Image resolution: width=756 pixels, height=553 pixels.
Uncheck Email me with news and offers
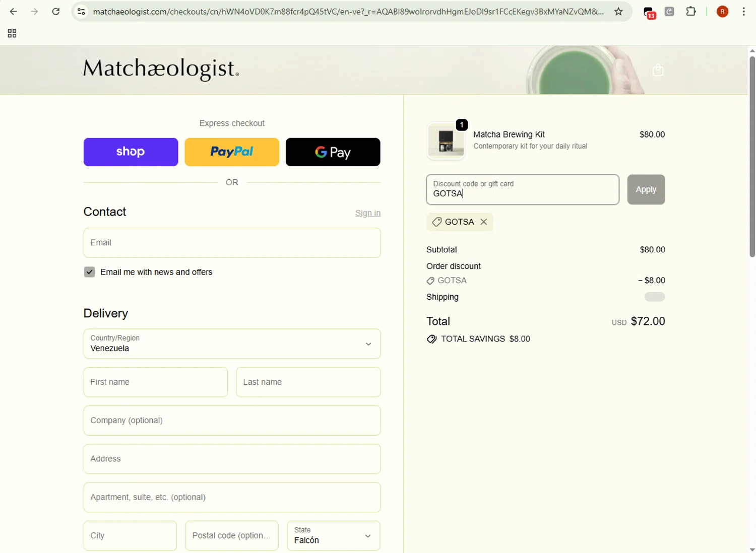90,272
